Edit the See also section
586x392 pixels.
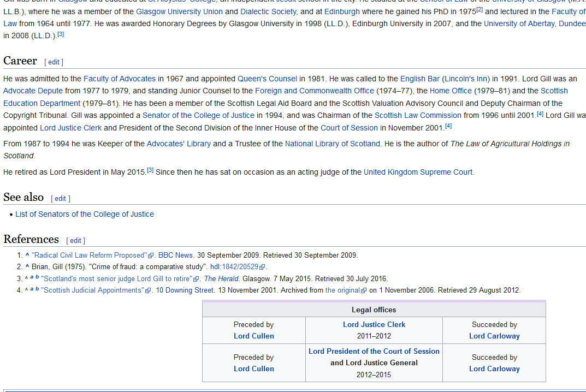pyautogui.click(x=60, y=198)
